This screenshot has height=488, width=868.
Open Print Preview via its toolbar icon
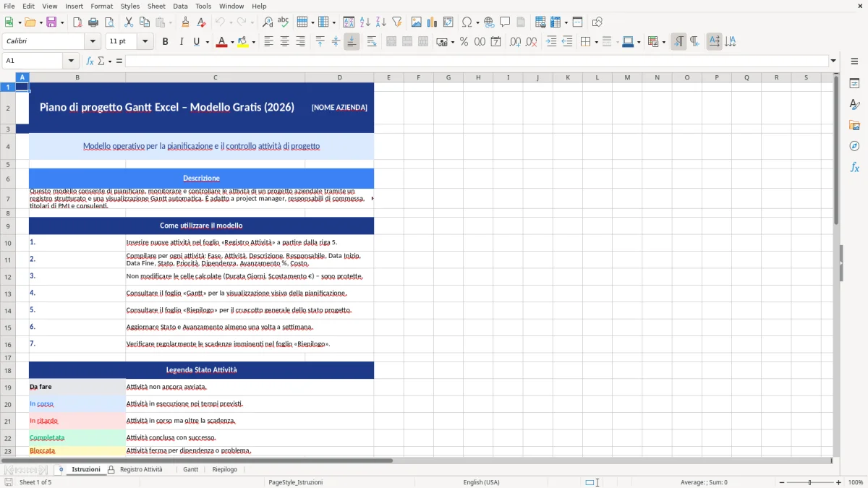point(109,22)
